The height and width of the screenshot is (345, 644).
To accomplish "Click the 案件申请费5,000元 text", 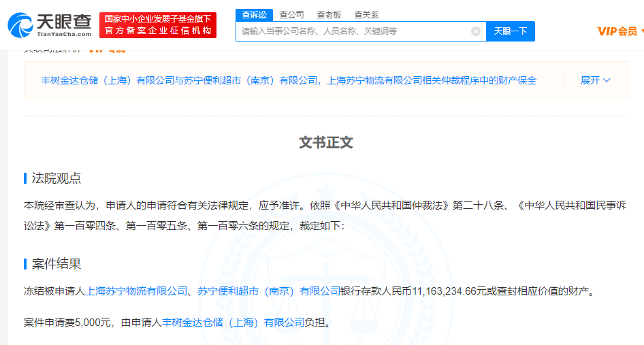I will coord(67,323).
